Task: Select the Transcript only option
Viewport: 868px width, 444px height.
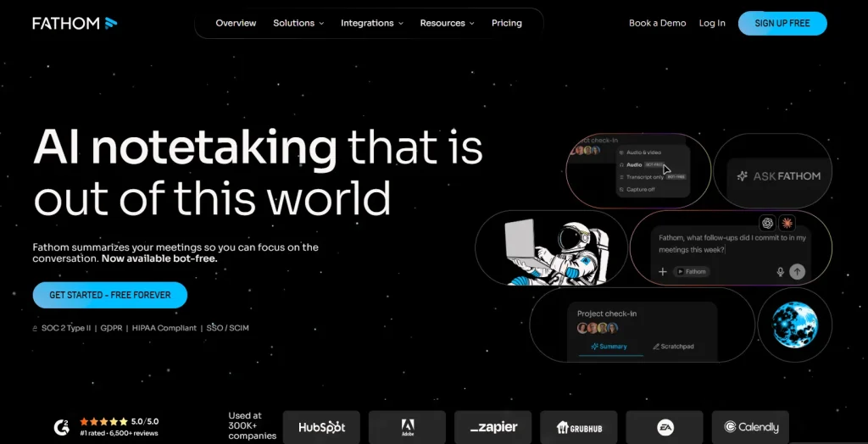Action: click(654, 177)
